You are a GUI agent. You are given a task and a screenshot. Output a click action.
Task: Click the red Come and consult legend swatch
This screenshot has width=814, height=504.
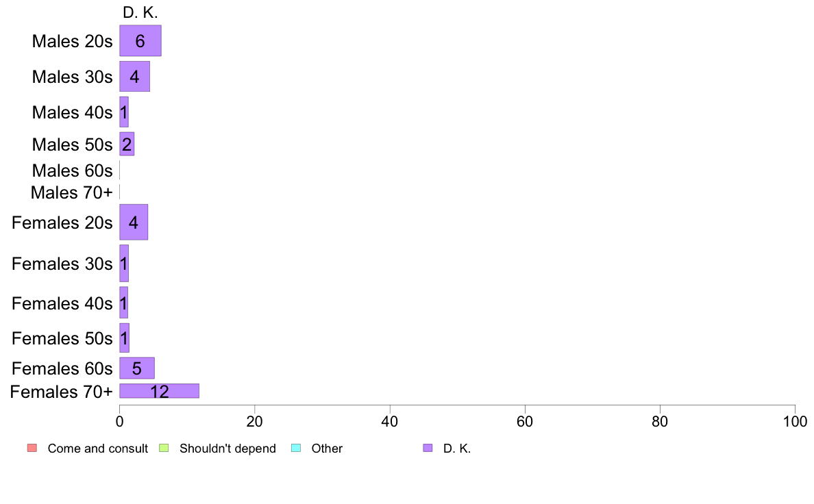coord(32,448)
